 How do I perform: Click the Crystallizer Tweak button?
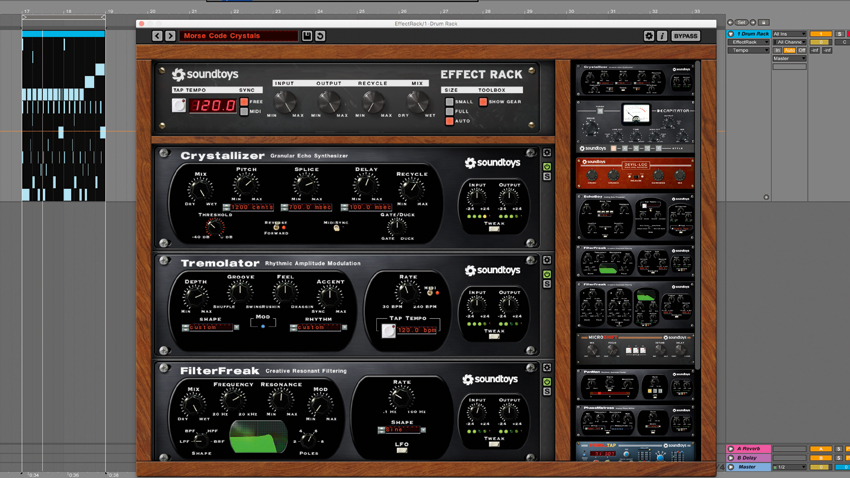pos(494,229)
